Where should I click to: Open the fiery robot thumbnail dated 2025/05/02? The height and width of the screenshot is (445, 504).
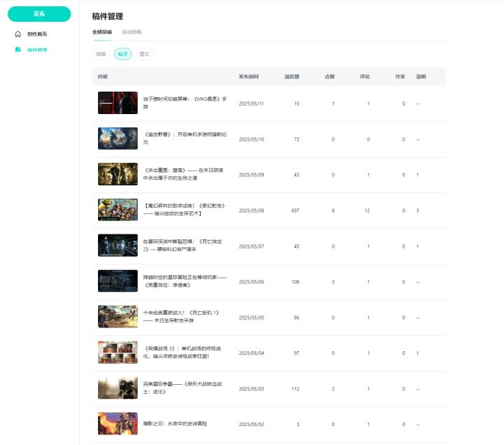click(118, 423)
